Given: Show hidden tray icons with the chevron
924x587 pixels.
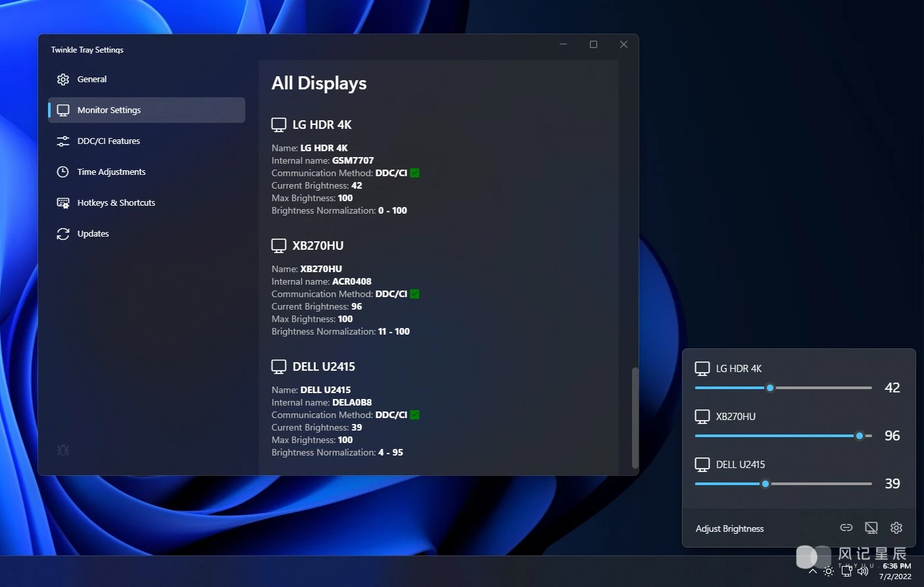Looking at the screenshot, I should pyautogui.click(x=813, y=571).
